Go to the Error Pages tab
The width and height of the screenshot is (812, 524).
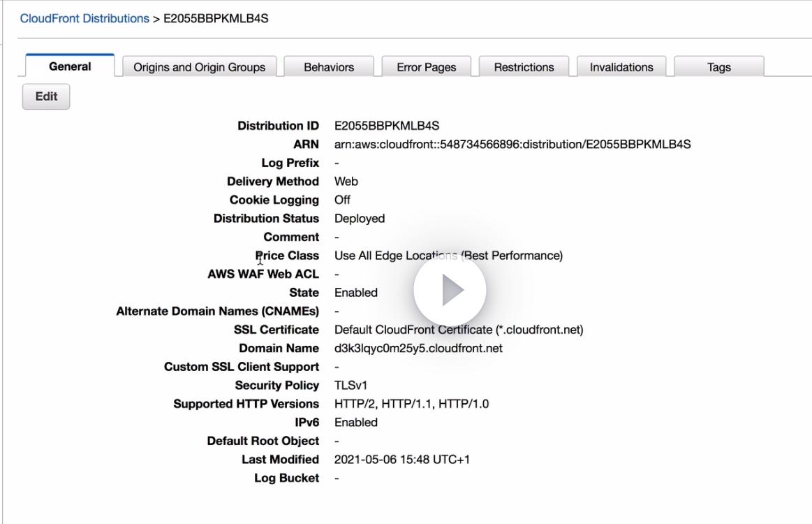(x=426, y=67)
